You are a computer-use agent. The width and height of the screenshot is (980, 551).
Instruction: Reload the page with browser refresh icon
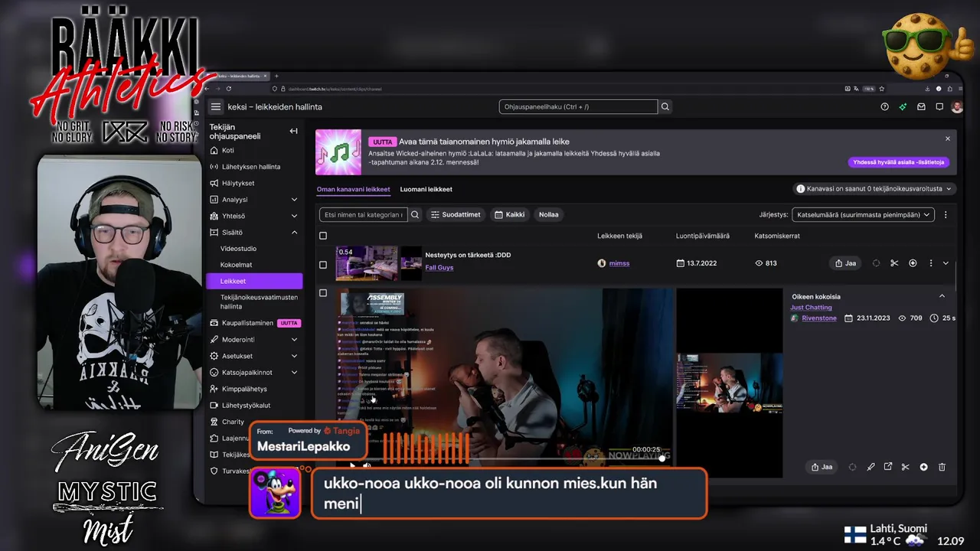point(228,89)
